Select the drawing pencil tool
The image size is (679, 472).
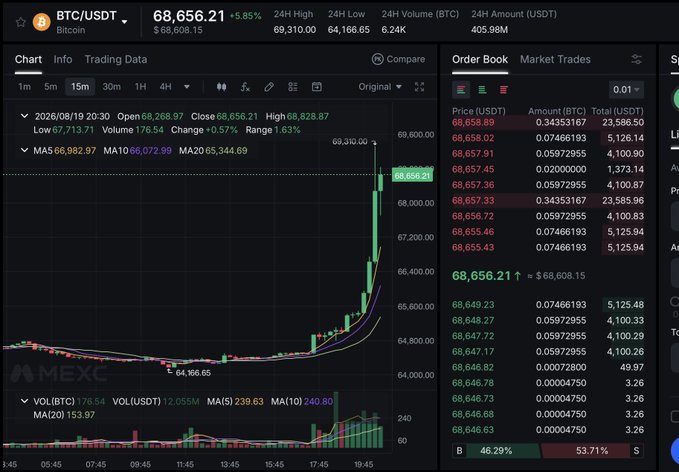pyautogui.click(x=269, y=87)
